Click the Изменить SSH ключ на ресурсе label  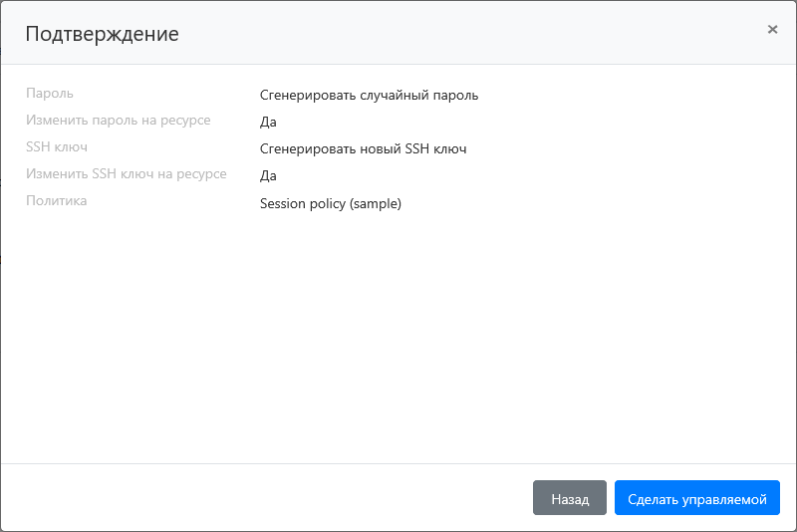pos(126,174)
